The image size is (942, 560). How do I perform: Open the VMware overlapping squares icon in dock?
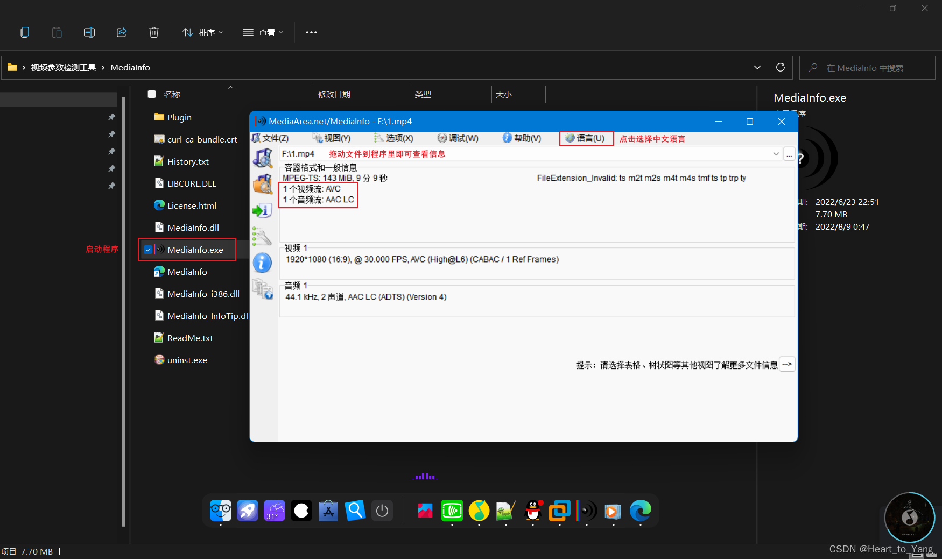[560, 511]
